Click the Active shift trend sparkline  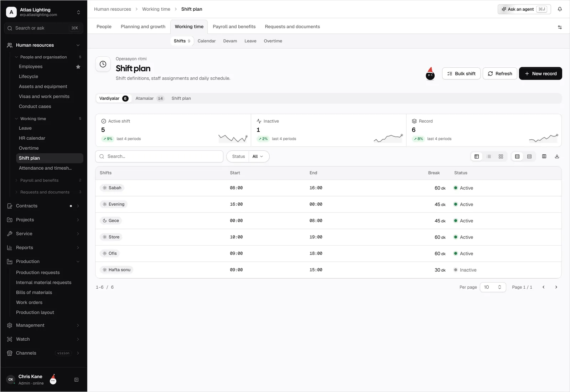(233, 138)
